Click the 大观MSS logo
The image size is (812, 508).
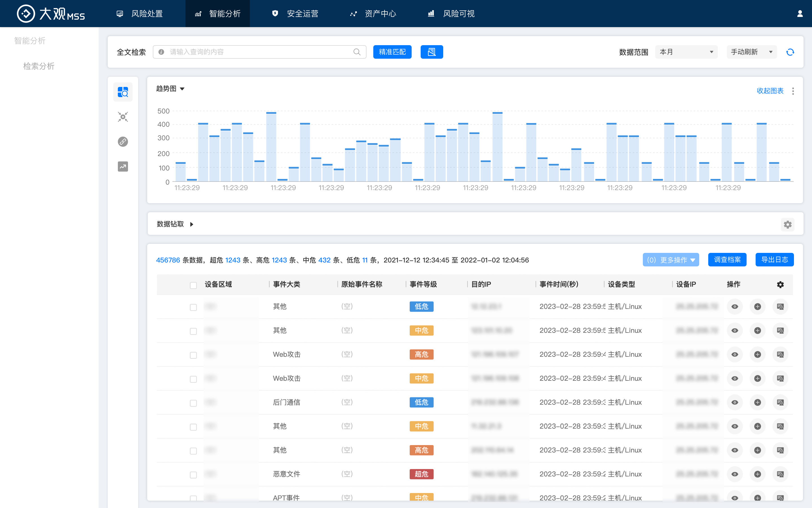pos(51,14)
